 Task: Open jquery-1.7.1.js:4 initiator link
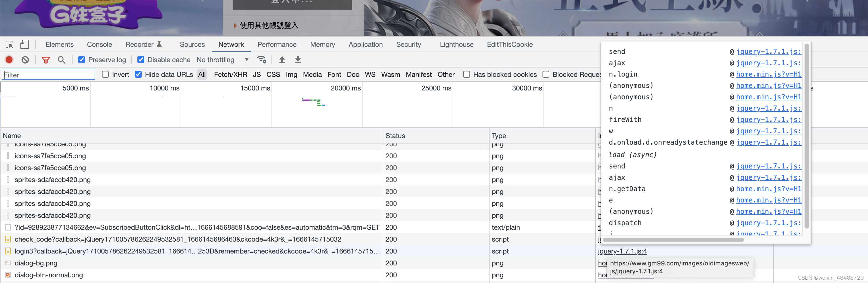(622, 251)
